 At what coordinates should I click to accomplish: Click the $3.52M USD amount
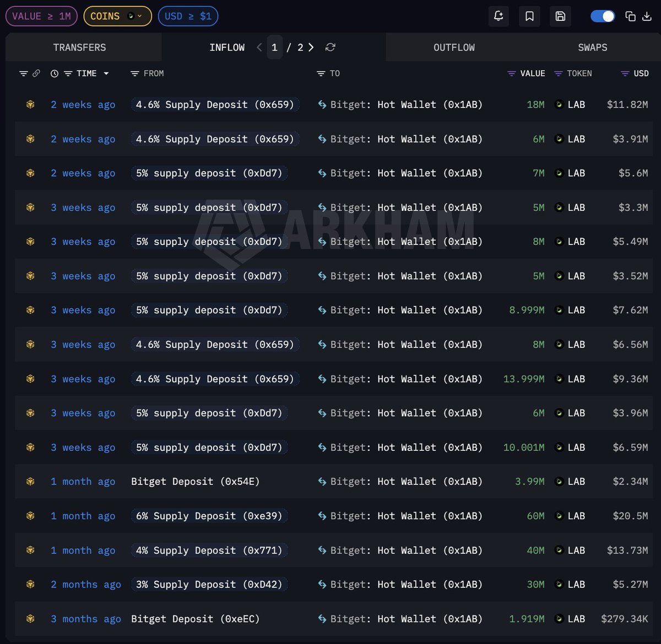[630, 276]
